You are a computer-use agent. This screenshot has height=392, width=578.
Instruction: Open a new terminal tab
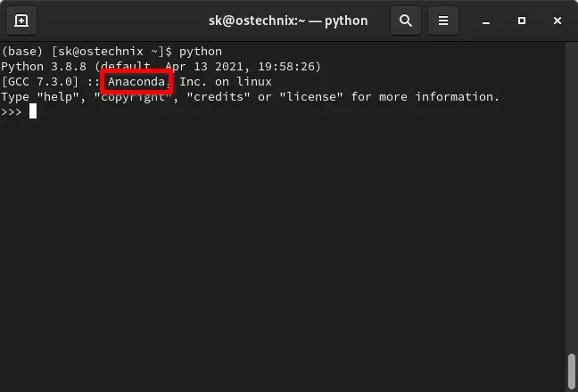click(x=21, y=20)
